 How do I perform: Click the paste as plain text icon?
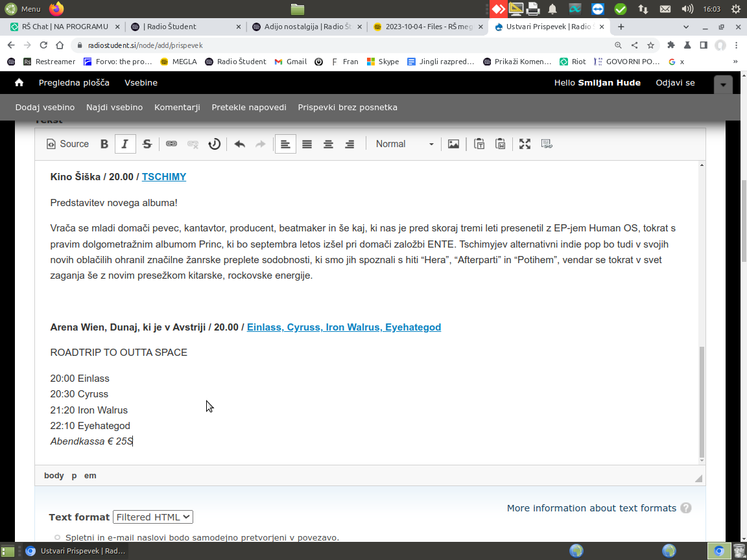pos(479,144)
